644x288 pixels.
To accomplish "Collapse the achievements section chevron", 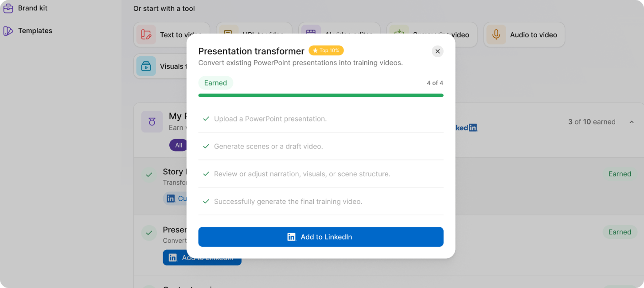I will click(x=632, y=122).
